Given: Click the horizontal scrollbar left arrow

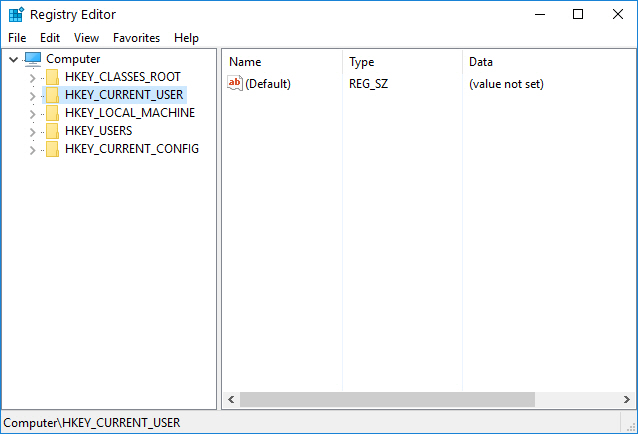Looking at the screenshot, I should click(231, 399).
